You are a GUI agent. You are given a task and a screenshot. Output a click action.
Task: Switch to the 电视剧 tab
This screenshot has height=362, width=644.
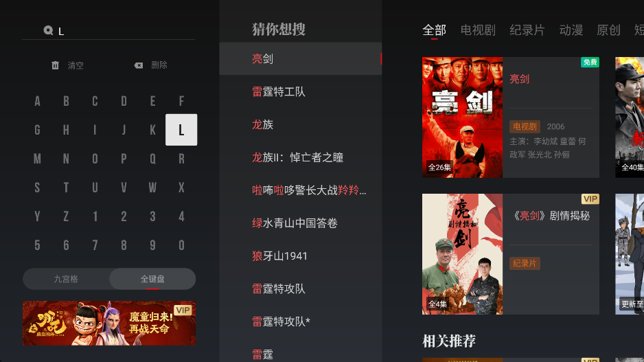tap(478, 30)
